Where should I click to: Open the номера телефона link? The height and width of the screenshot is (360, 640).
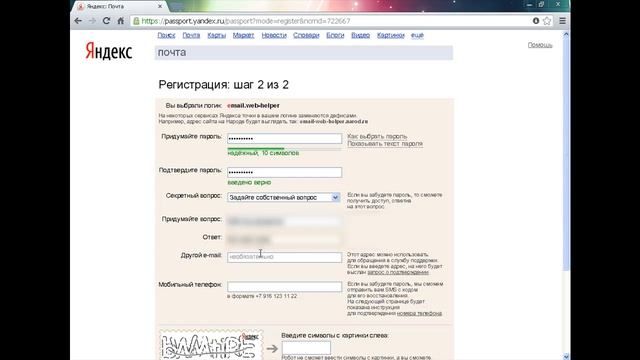point(419,313)
